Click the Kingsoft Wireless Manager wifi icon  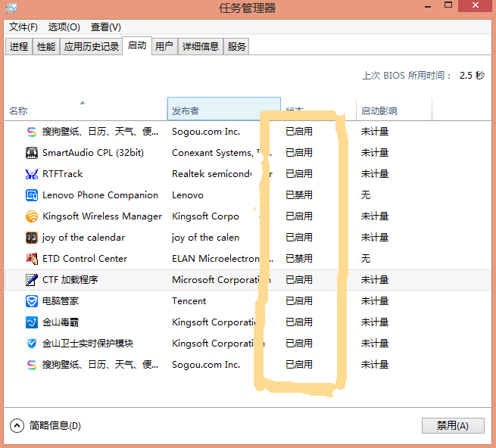(x=32, y=216)
